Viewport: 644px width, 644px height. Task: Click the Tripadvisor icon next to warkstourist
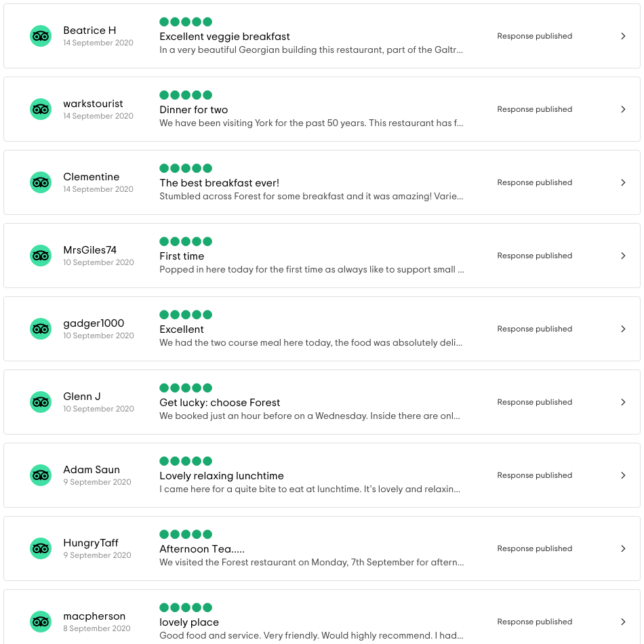tap(41, 109)
